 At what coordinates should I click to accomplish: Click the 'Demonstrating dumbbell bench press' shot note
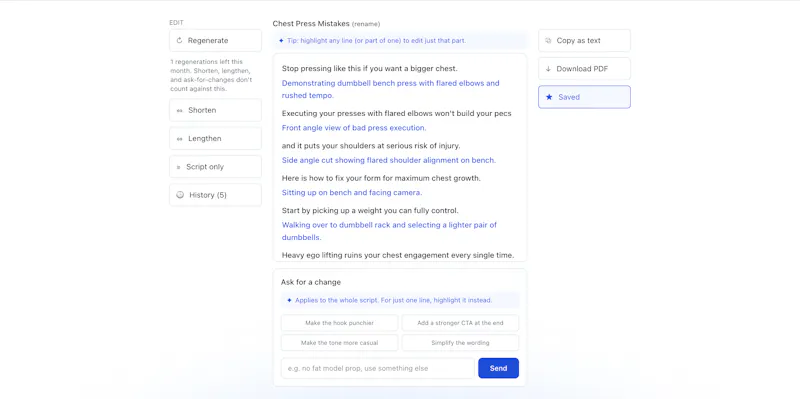(x=390, y=89)
